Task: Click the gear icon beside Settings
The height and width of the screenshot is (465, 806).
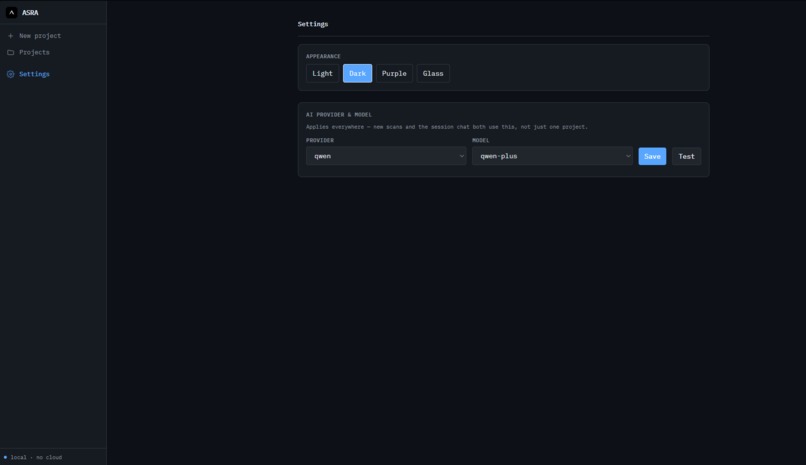Action: pyautogui.click(x=10, y=74)
